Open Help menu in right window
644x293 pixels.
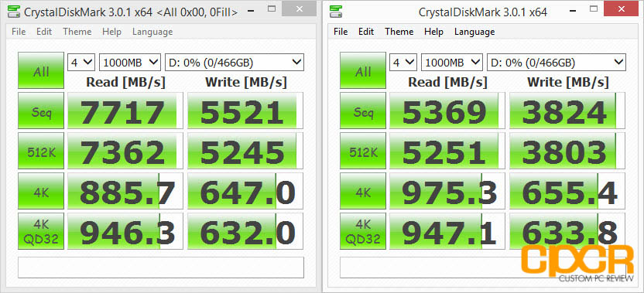433,32
